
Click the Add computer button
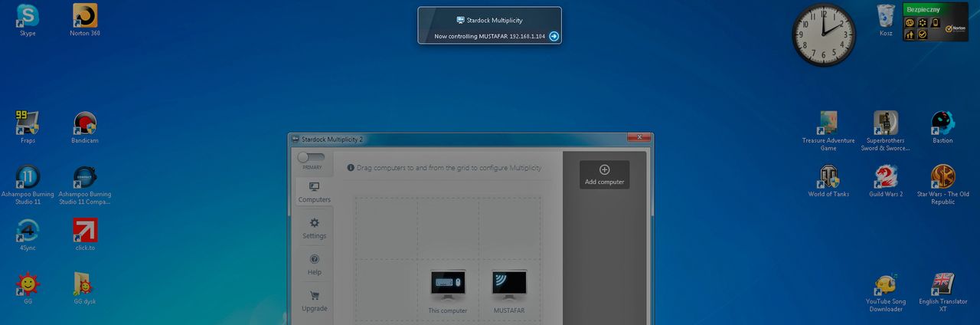click(604, 175)
